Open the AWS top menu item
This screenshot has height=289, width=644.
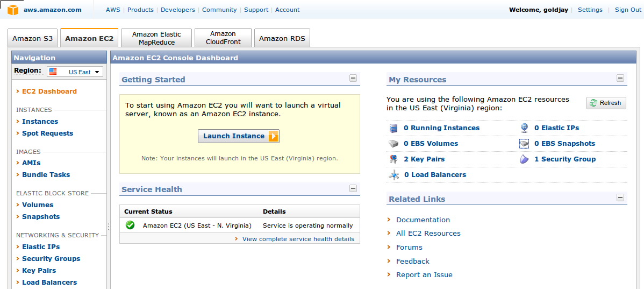[x=113, y=10]
